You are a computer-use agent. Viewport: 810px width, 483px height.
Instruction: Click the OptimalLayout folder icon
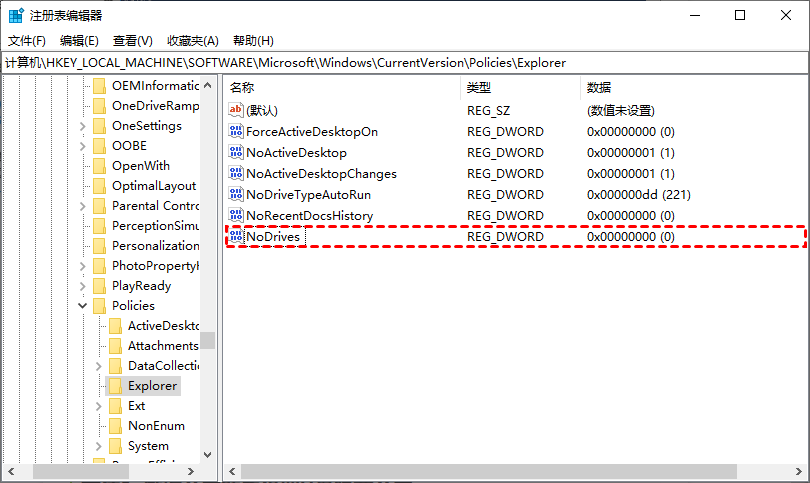point(99,186)
